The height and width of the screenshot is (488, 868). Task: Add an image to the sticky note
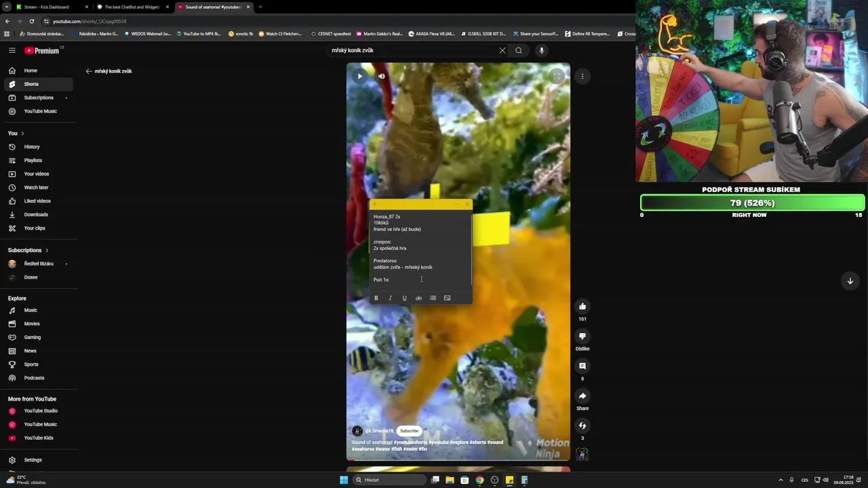447,298
